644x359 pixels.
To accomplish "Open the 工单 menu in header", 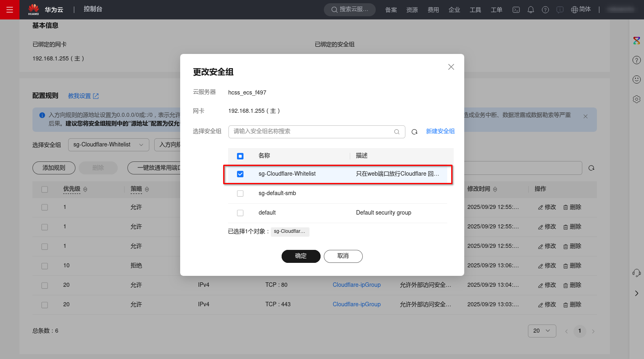I will 496,10.
